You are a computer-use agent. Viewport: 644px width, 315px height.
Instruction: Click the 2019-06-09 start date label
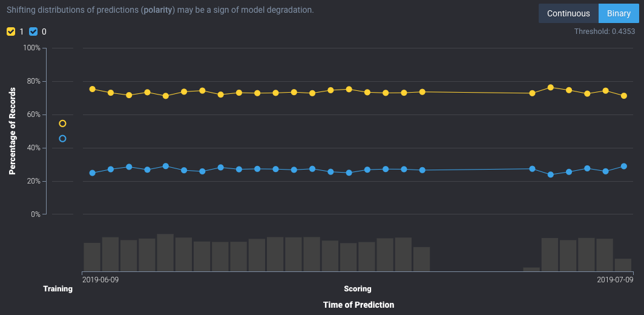click(100, 279)
